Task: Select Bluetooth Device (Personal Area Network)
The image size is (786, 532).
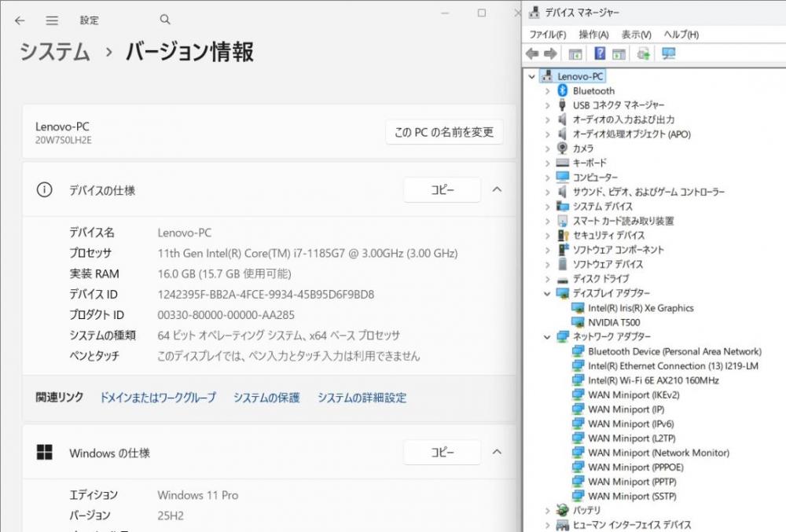Action: click(x=674, y=351)
